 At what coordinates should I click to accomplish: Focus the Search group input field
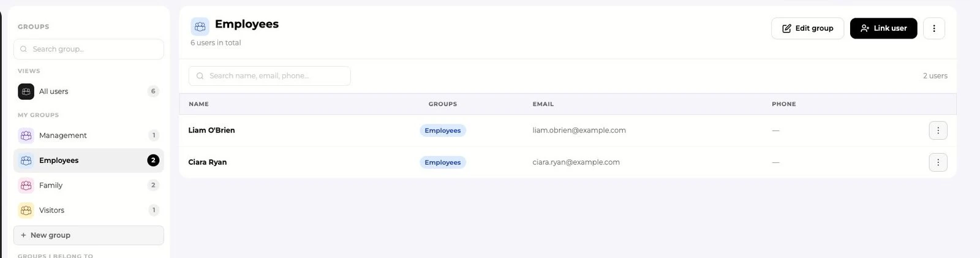click(89, 49)
